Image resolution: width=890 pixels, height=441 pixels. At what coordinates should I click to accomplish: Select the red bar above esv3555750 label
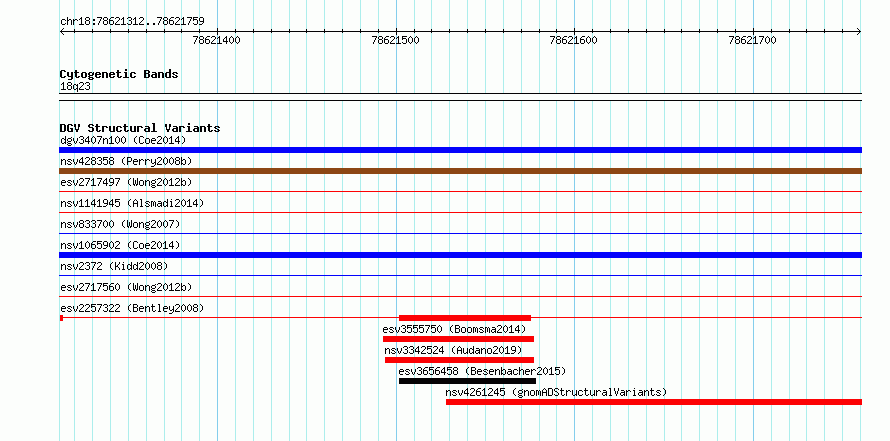click(x=465, y=318)
